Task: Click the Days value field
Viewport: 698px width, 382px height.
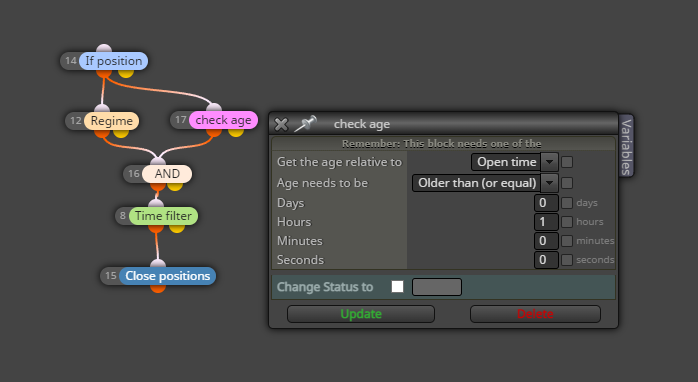Action: pos(546,203)
